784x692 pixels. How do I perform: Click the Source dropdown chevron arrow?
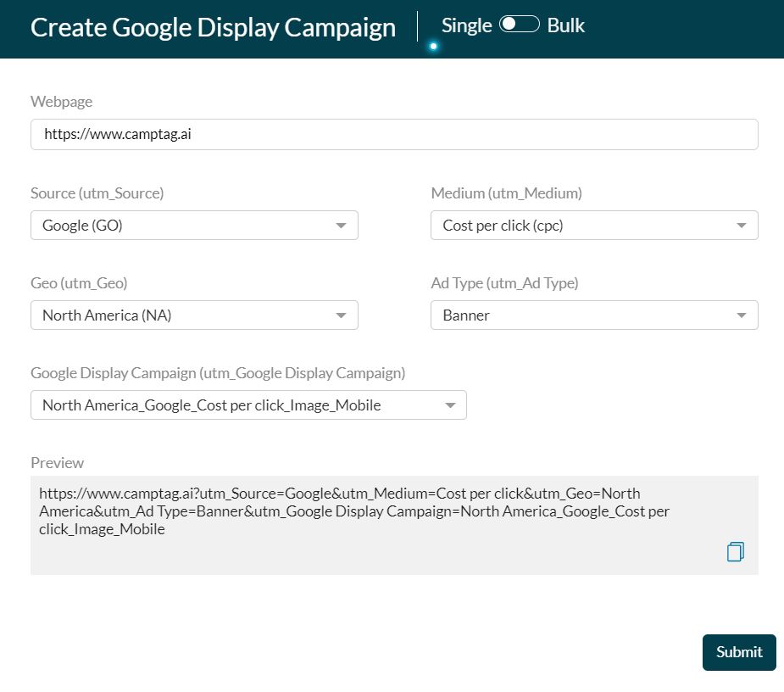point(342,225)
